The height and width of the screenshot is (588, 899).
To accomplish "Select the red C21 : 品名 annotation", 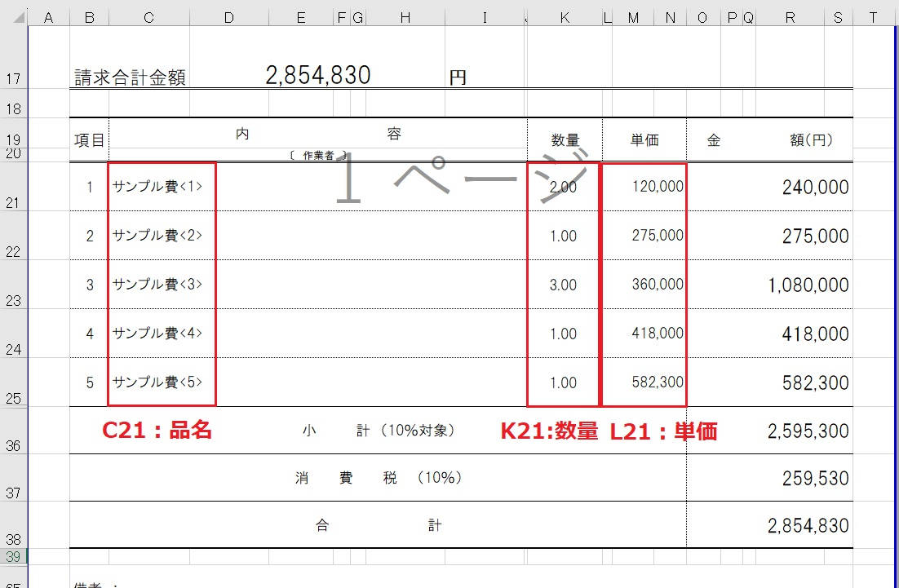I will (157, 431).
